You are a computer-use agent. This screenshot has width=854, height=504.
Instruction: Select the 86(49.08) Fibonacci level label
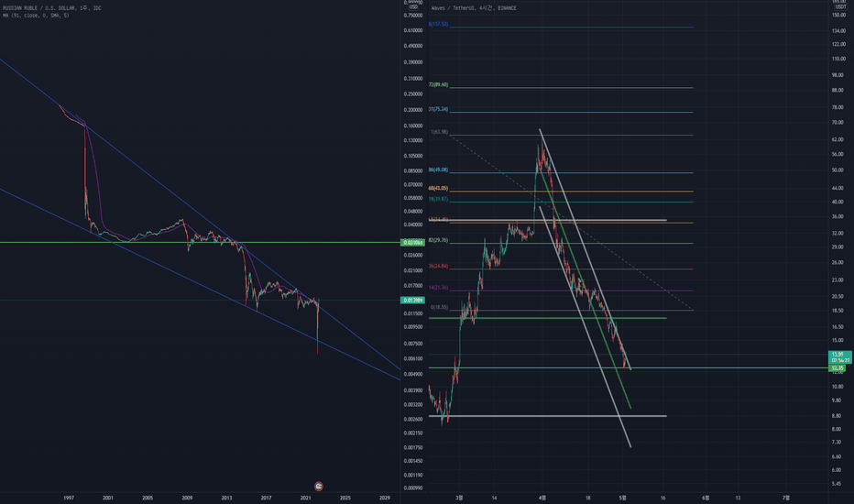tap(438, 170)
